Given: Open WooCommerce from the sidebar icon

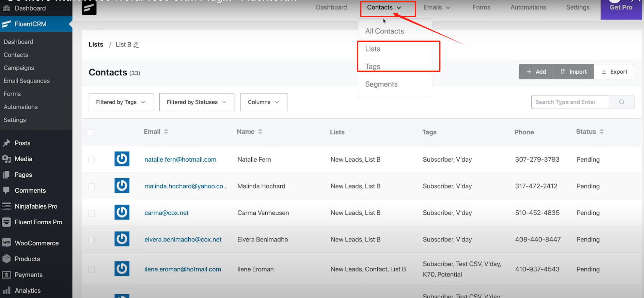Looking at the screenshot, I should point(6,243).
